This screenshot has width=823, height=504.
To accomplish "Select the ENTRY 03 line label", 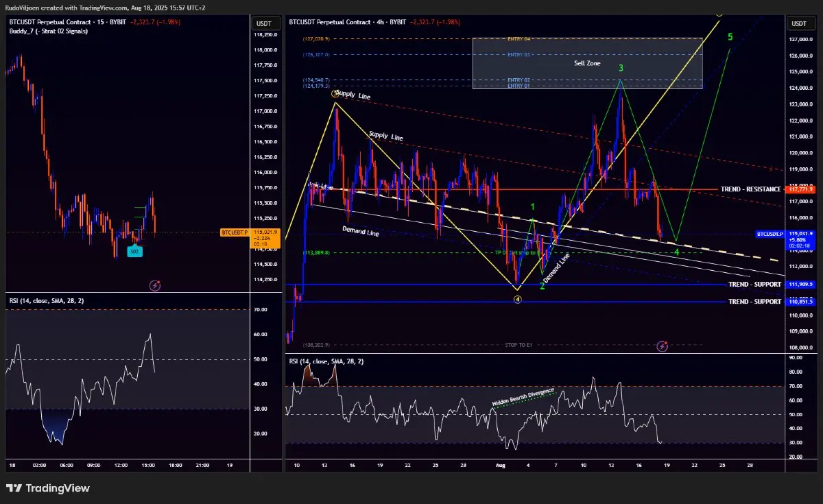I will click(x=519, y=54).
